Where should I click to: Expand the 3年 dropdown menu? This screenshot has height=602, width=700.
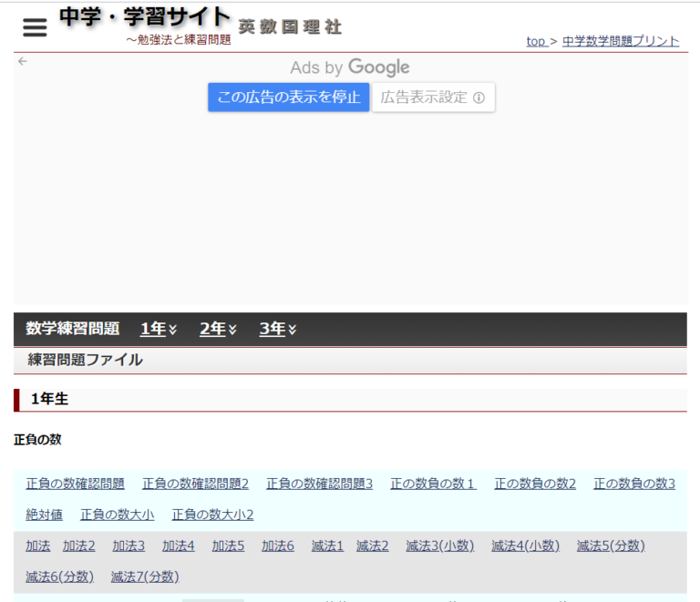[x=278, y=329]
